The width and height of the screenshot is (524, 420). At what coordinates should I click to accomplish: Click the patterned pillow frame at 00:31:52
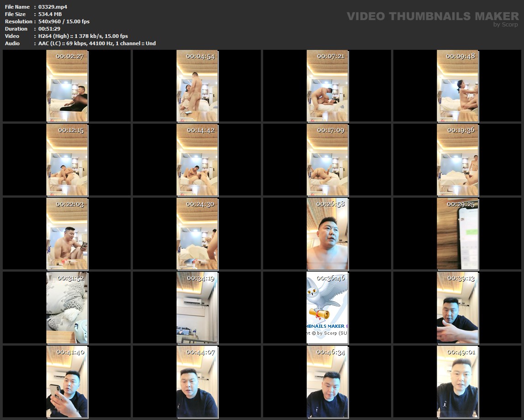[67, 308]
